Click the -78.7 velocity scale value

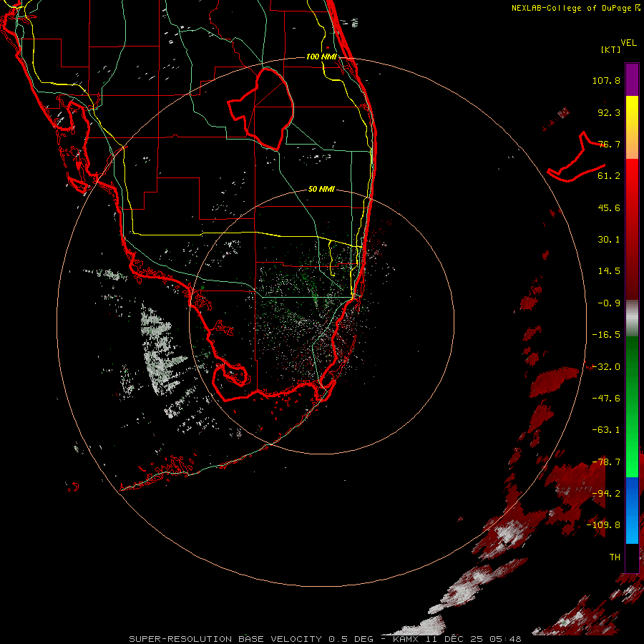coord(606,462)
